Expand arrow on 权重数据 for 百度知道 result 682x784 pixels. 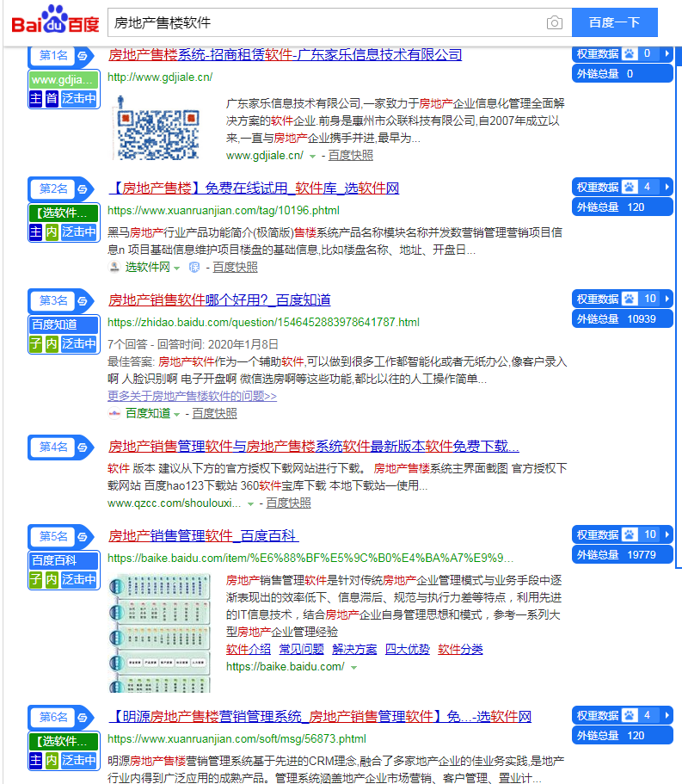tap(667, 299)
